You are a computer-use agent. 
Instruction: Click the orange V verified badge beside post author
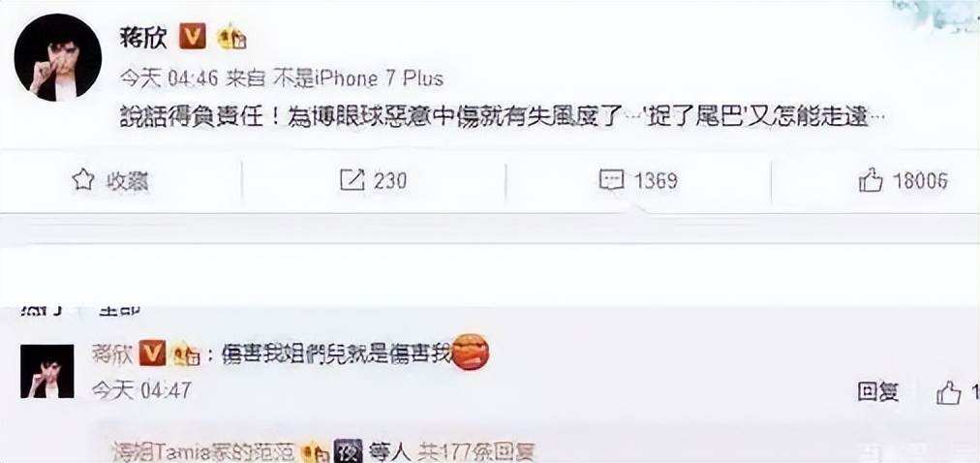coord(192,38)
